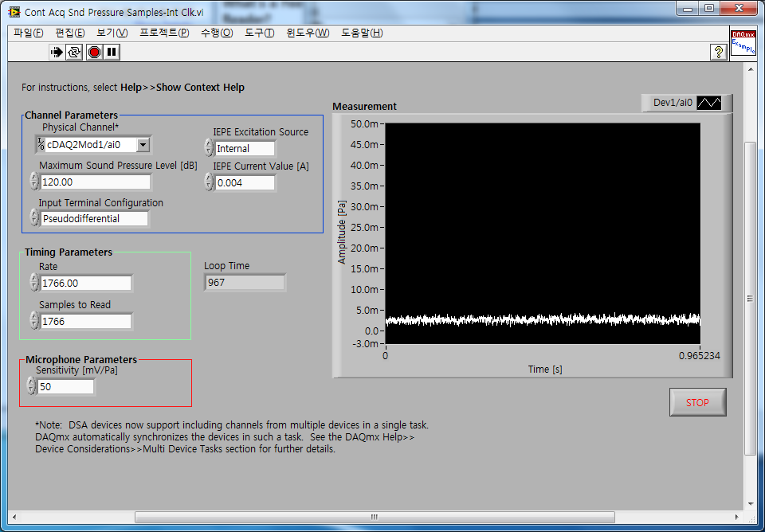Click the Maximum Sound Pressure Level stepper
The width and height of the screenshot is (765, 532).
point(34,182)
